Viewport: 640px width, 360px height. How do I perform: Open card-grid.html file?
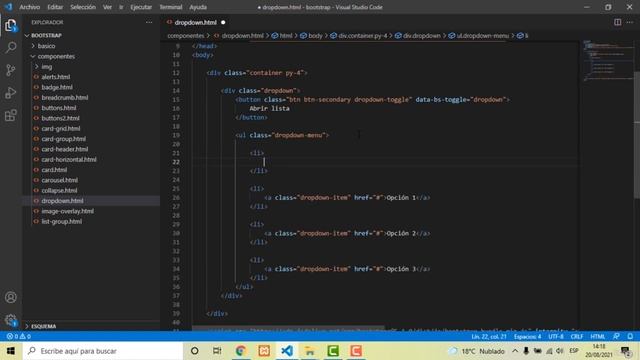point(61,129)
